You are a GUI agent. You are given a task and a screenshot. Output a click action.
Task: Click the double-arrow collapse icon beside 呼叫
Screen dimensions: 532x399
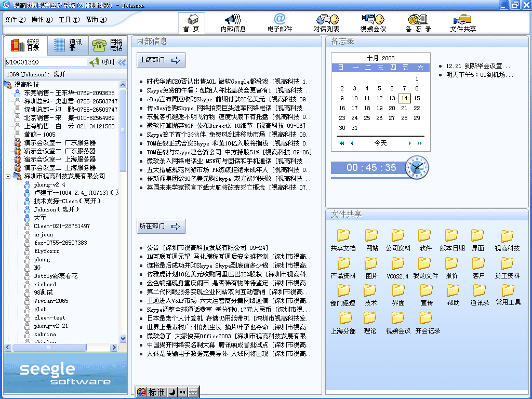(122, 62)
